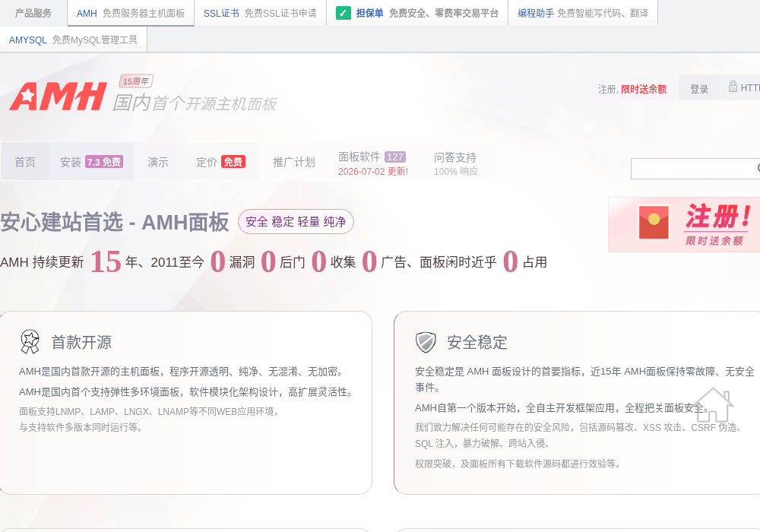Click the 登录 button

tap(699, 89)
